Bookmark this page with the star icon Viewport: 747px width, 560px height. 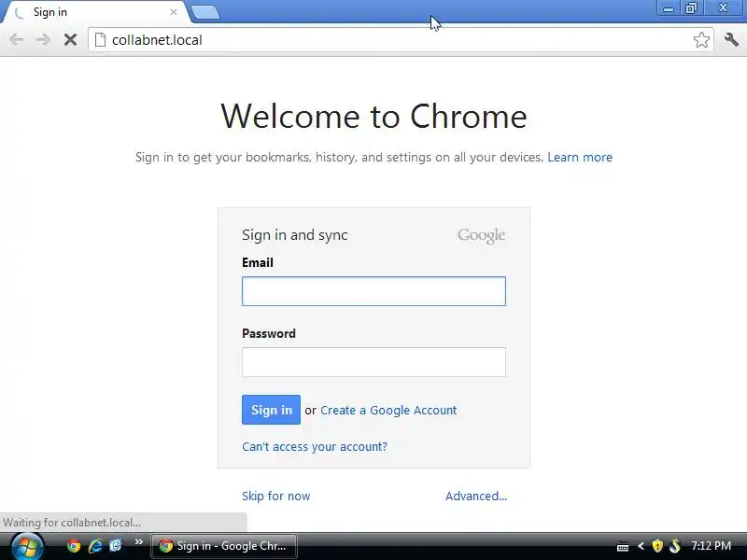point(701,40)
